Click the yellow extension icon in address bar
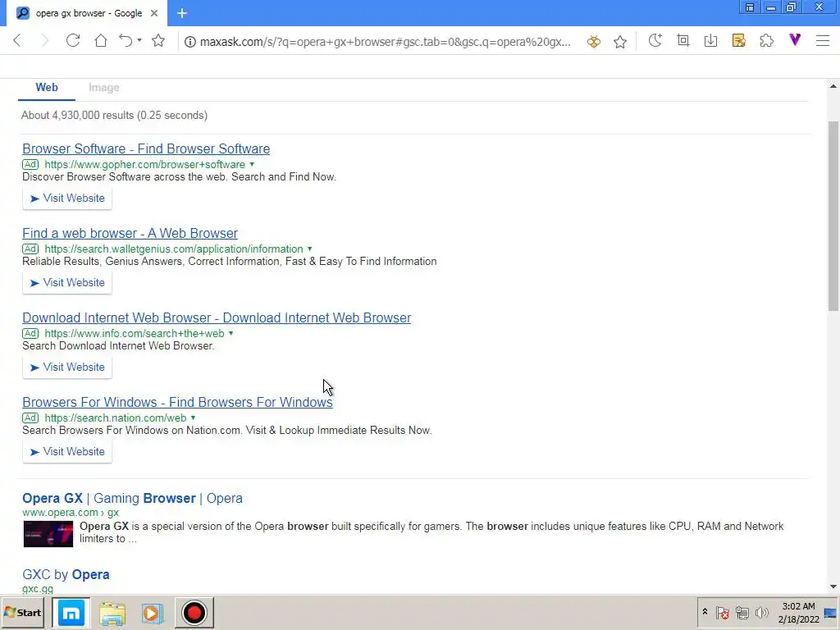 pyautogui.click(x=594, y=42)
